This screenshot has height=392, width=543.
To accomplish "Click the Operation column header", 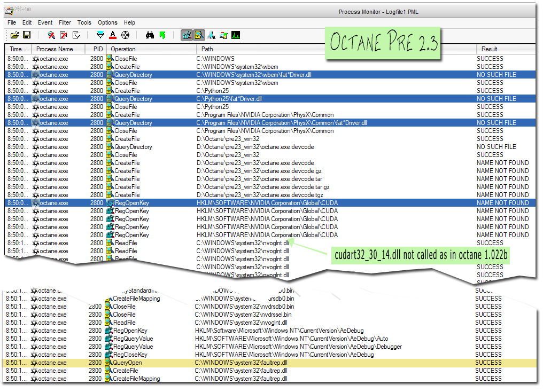I will click(152, 49).
